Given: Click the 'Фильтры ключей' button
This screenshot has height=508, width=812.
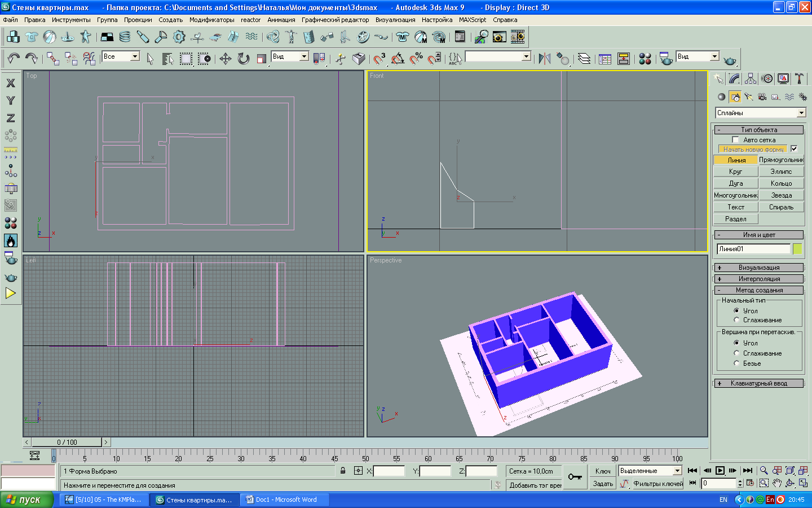Looking at the screenshot, I should (x=658, y=484).
